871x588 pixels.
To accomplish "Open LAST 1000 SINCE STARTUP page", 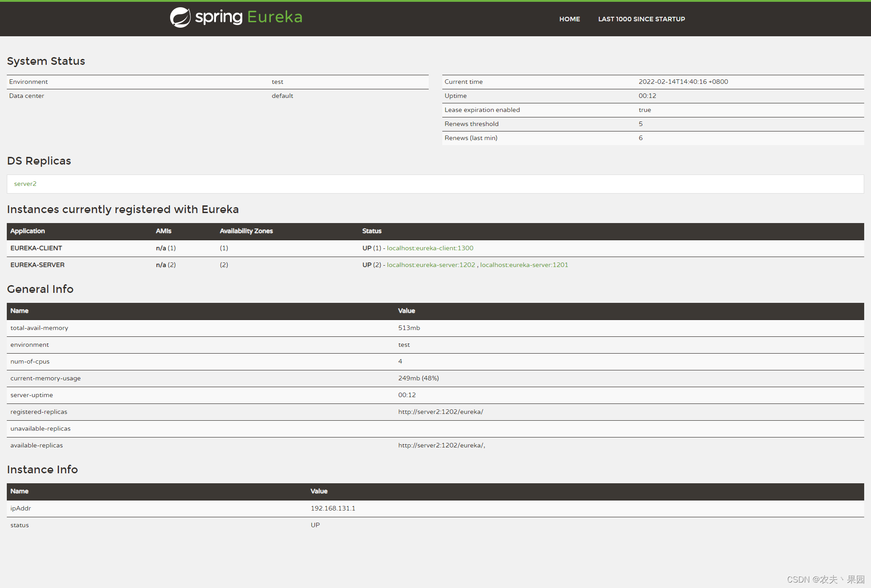I will click(641, 19).
